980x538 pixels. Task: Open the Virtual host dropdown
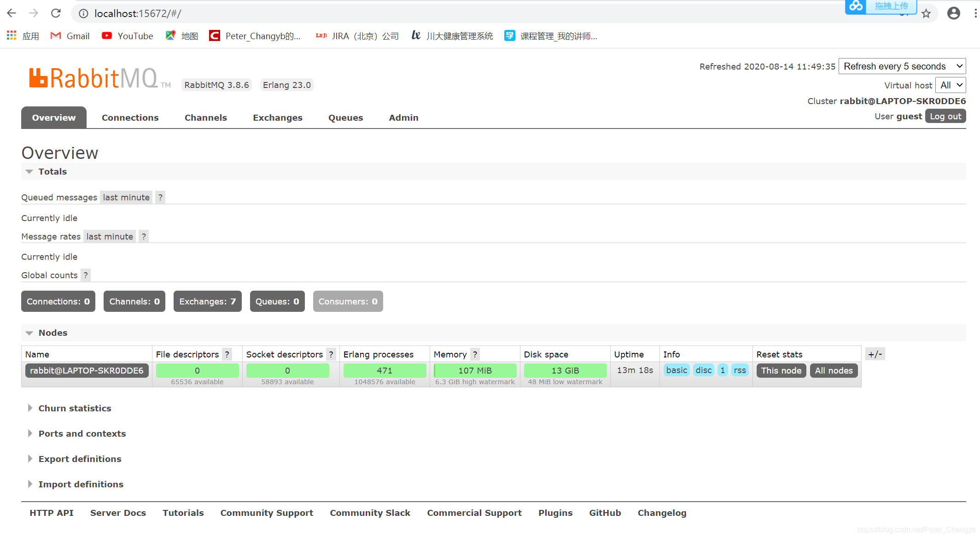(951, 85)
